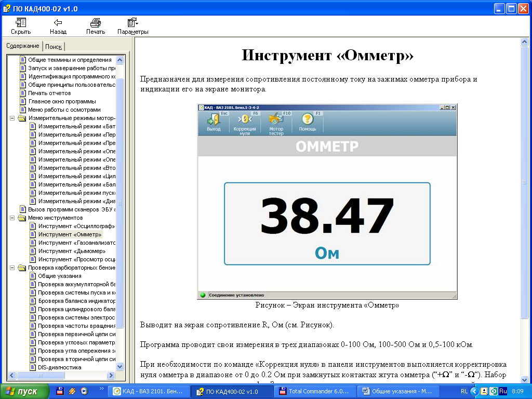Switch to Общие указания Word taskbar window
Screen dimensions: 532x399
click(398, 392)
